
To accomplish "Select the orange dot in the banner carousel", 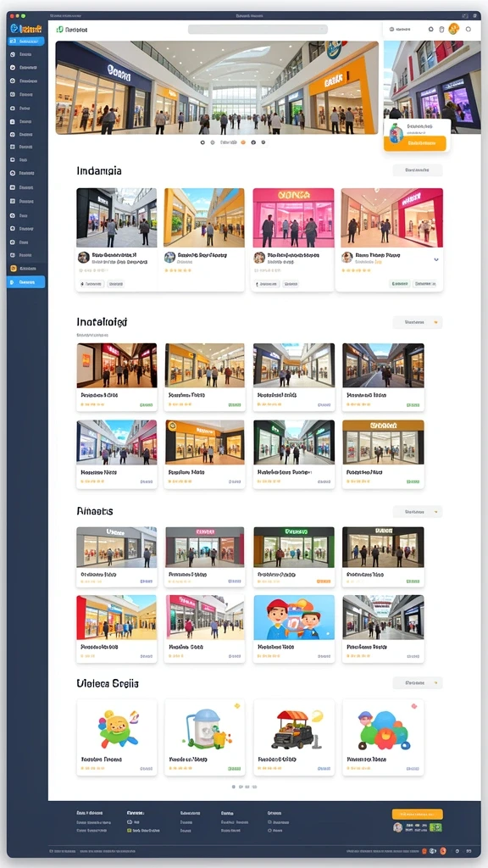I will point(243,142).
